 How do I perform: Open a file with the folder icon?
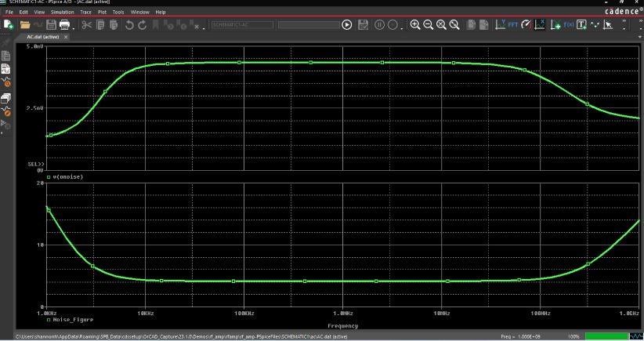click(25, 25)
